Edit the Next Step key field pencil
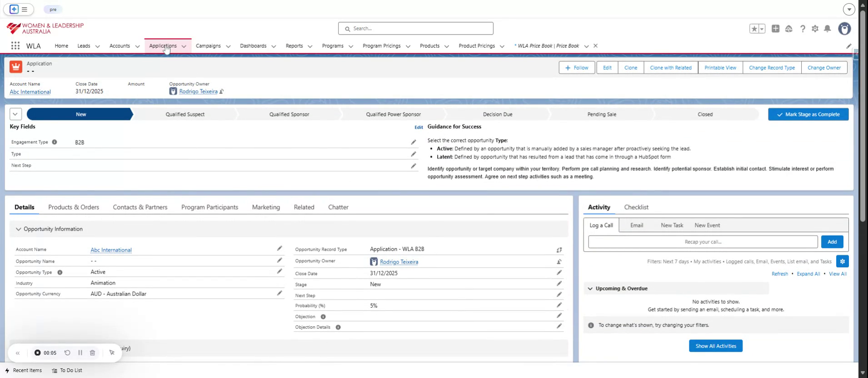Screen dimensions: 868x378 tap(414, 166)
